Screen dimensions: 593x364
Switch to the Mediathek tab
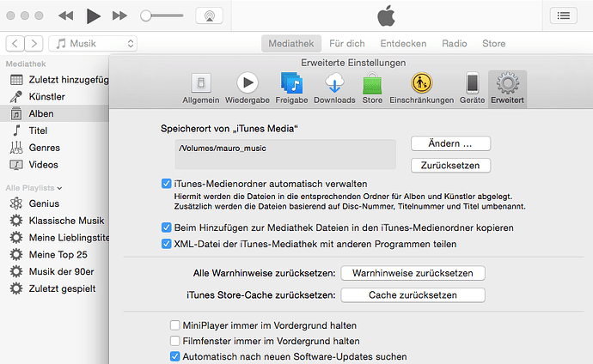pos(291,44)
